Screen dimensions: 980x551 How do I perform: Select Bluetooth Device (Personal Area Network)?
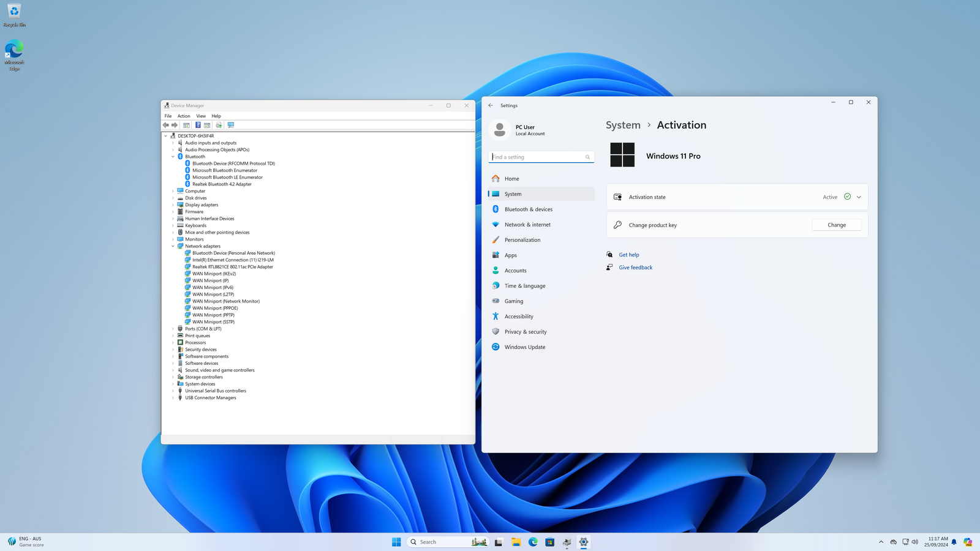click(233, 253)
